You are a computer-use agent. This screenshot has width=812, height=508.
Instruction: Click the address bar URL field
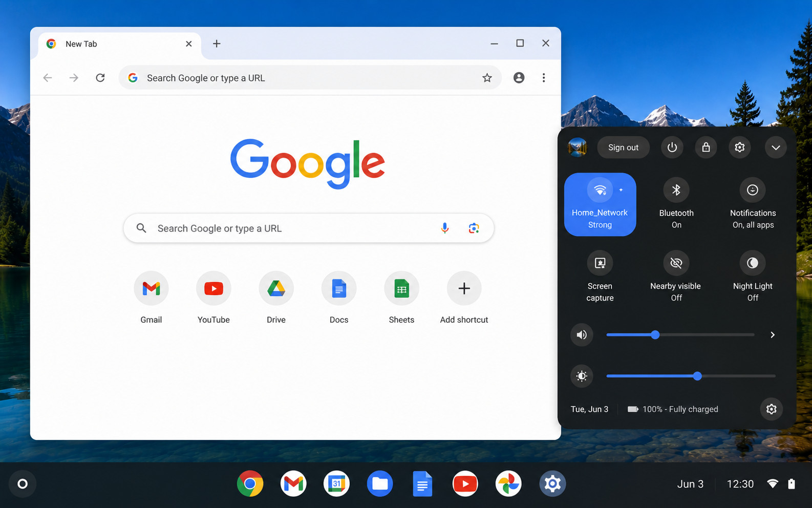[310, 78]
